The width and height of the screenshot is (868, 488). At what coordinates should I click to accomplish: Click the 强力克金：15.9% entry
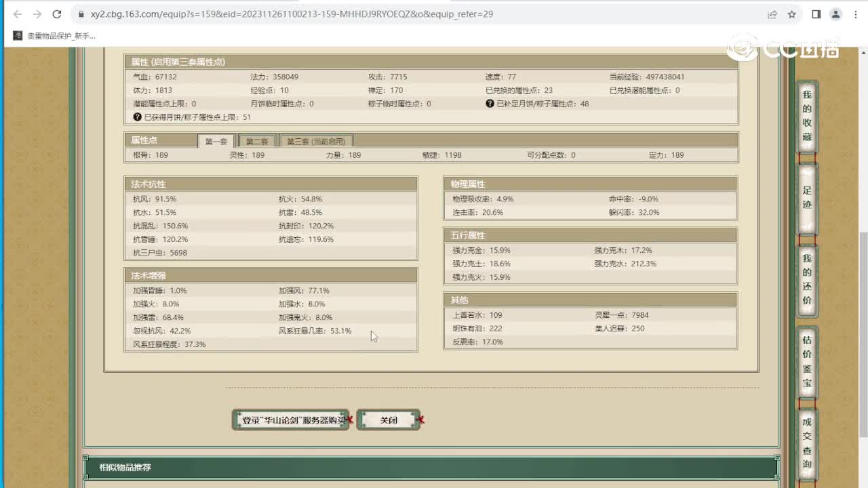pyautogui.click(x=481, y=250)
